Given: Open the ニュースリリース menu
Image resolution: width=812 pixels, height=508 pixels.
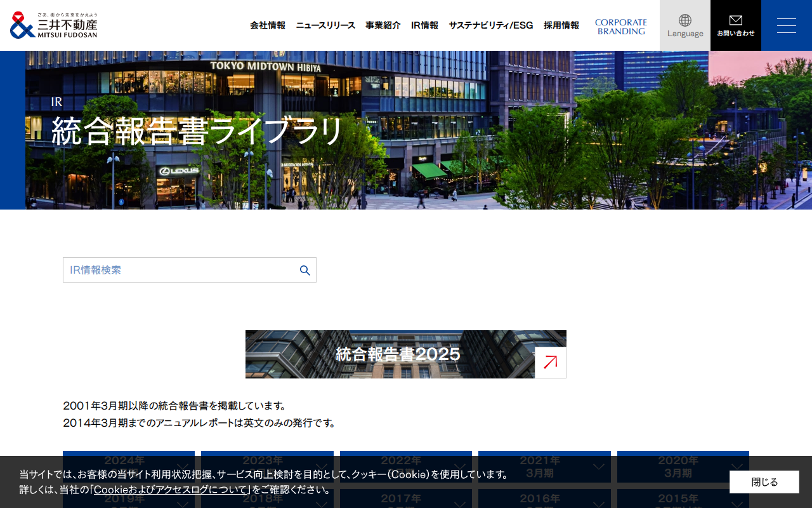Looking at the screenshot, I should 325,25.
